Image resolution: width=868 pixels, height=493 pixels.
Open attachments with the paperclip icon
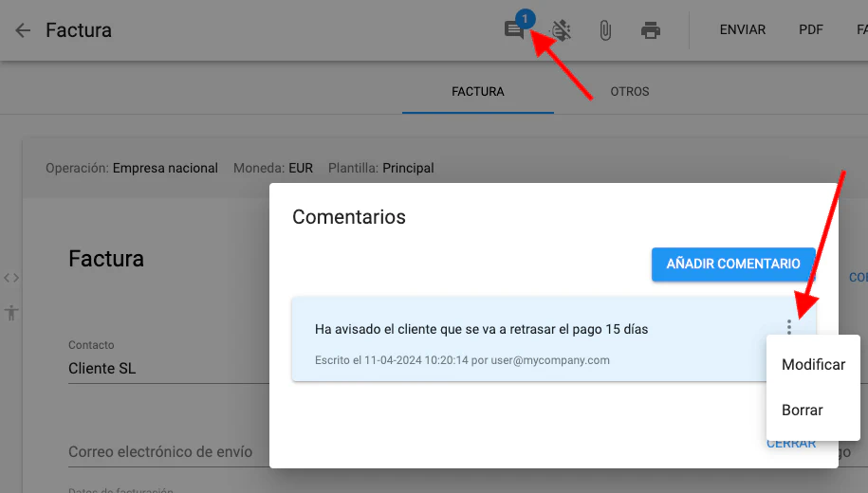[x=605, y=30]
